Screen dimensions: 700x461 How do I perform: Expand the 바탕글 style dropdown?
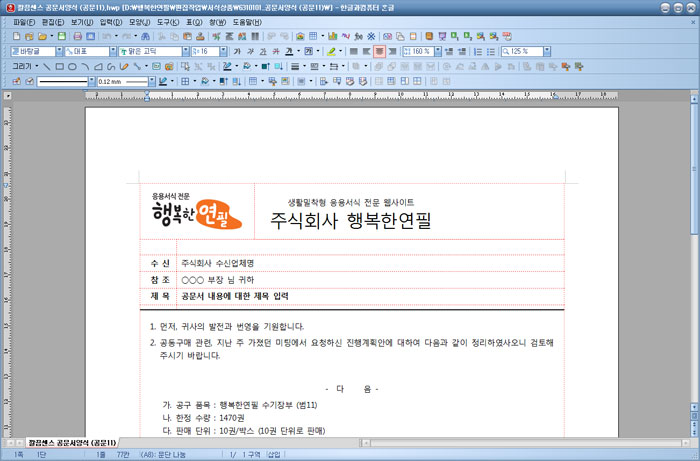coord(59,51)
